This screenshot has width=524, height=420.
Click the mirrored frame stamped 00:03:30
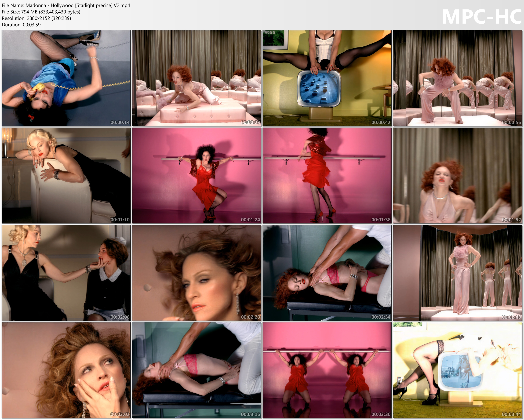327,370
